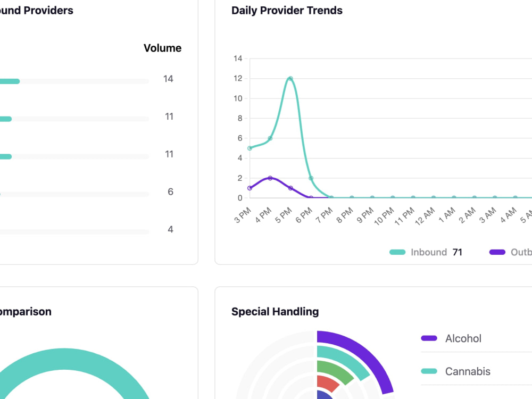This screenshot has height=399, width=532.
Task: Click the 5 PM outbound data point
Action: [x=290, y=188]
